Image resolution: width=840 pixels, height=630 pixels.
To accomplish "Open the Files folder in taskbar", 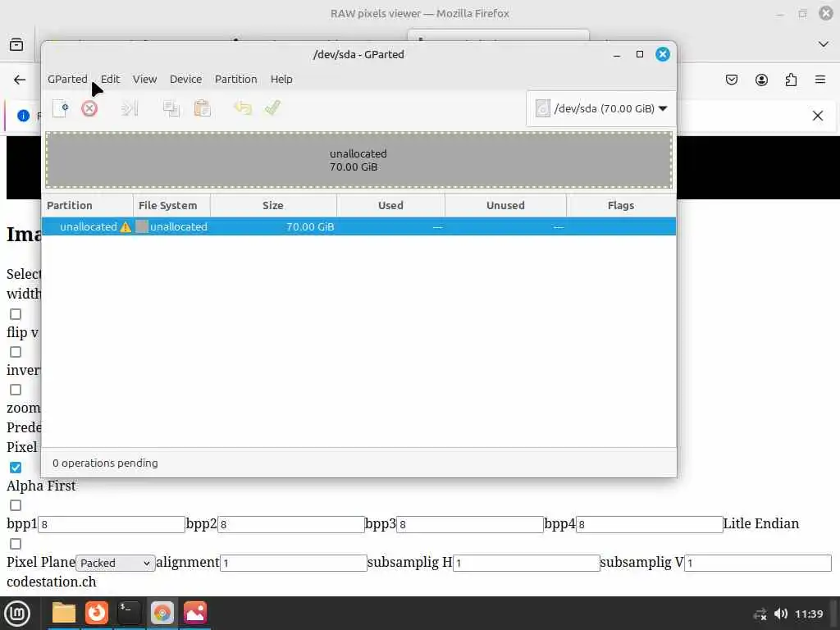I will pos(63,613).
